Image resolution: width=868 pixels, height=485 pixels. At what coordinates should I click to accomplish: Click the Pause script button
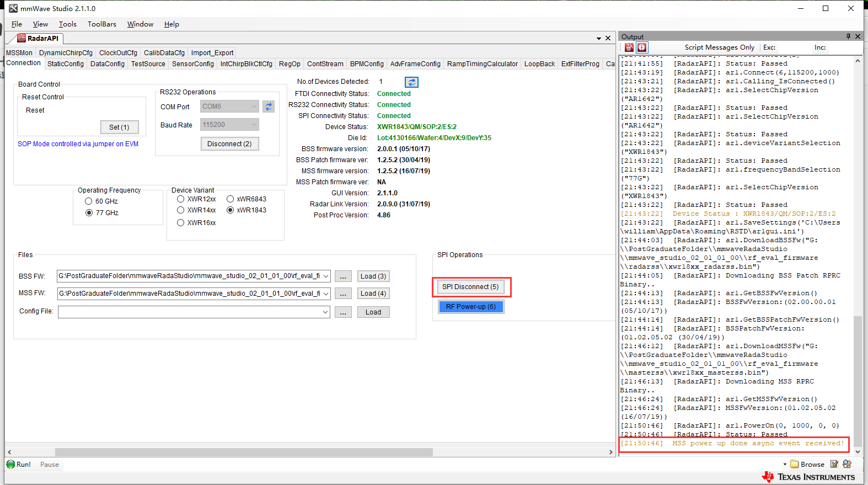[x=50, y=465]
